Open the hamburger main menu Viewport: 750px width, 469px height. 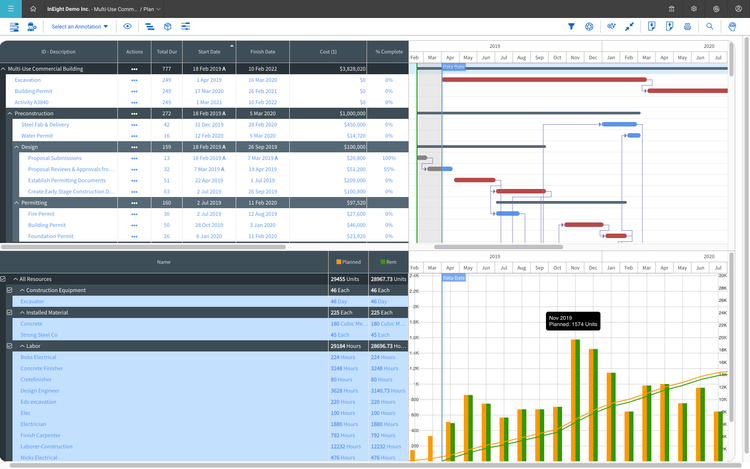10,8
